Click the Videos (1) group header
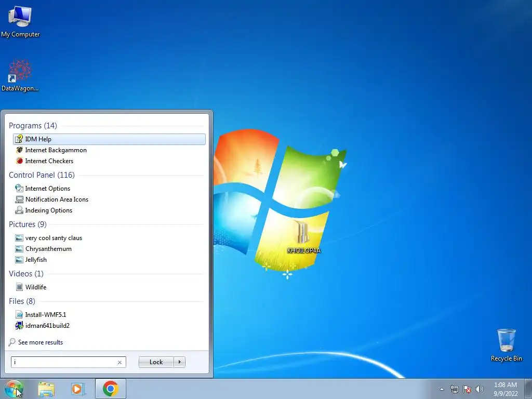The width and height of the screenshot is (532, 399). (x=26, y=273)
